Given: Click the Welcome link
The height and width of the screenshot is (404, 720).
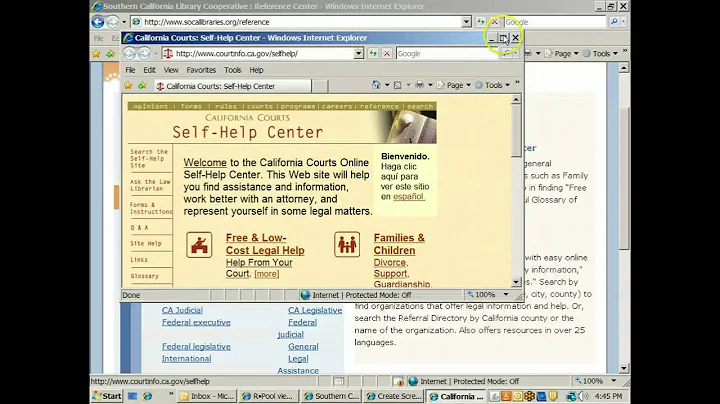Looking at the screenshot, I should (x=205, y=163).
